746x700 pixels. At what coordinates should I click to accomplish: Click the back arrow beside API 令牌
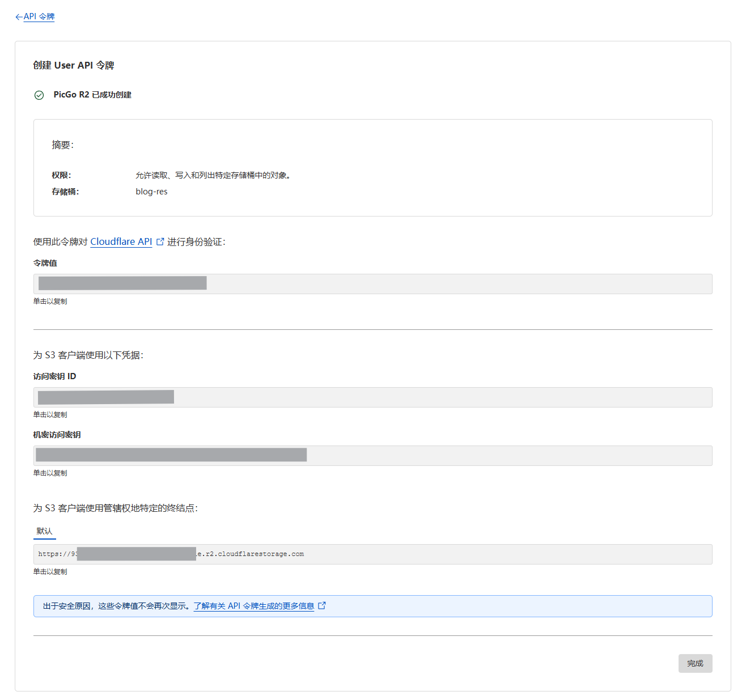pyautogui.click(x=19, y=17)
